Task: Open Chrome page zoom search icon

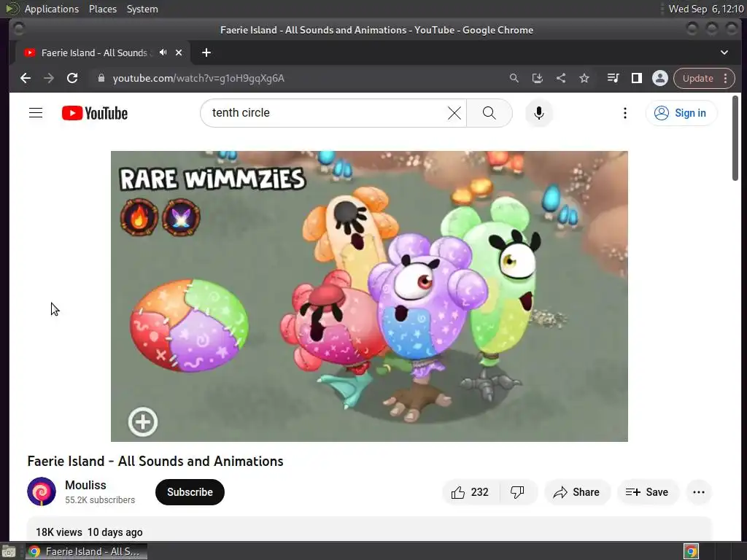Action: [514, 78]
